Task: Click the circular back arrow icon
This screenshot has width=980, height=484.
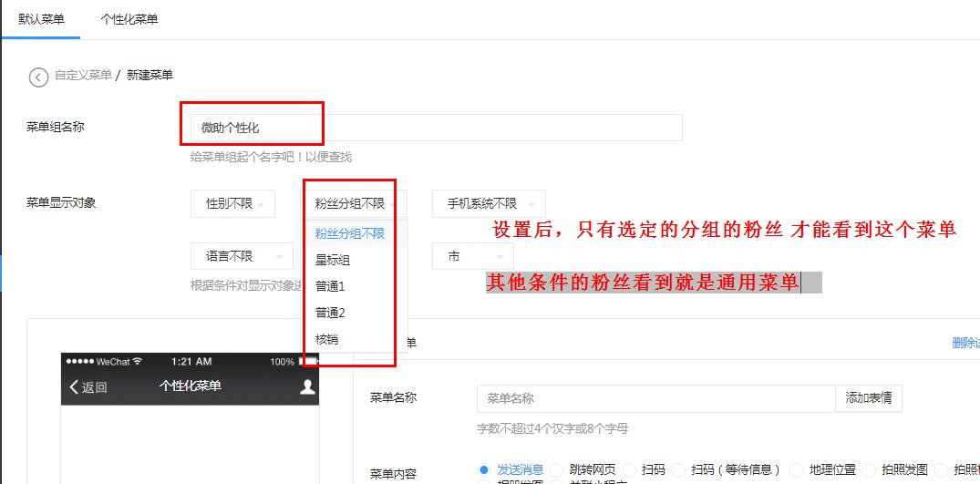Action: pos(39,77)
